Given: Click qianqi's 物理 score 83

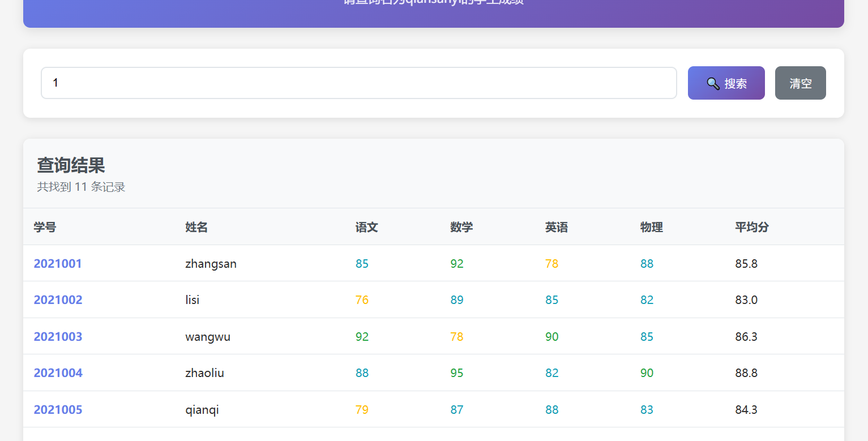Looking at the screenshot, I should 647,409.
